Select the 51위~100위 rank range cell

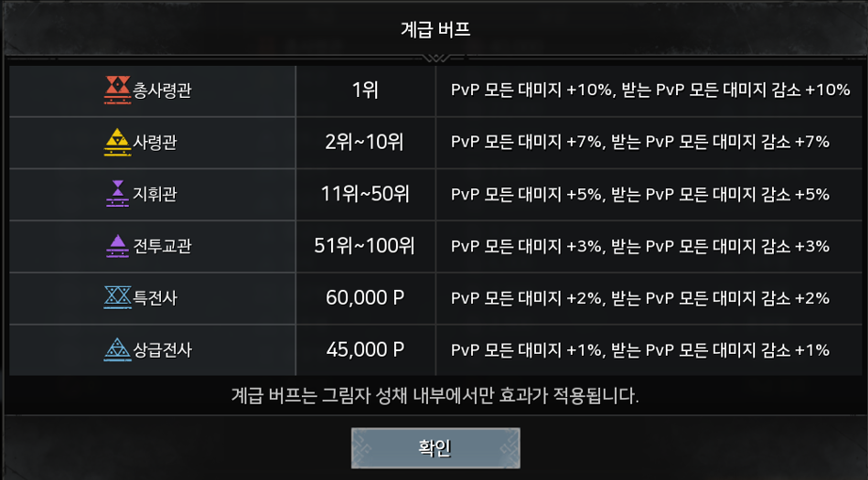coord(365,246)
